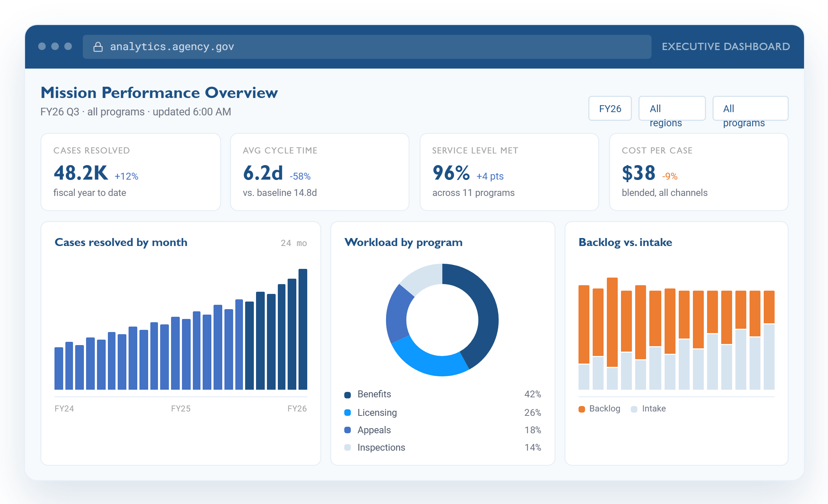The width and height of the screenshot is (828, 504).
Task: Open the All regions filter dropdown
Action: [x=672, y=108]
